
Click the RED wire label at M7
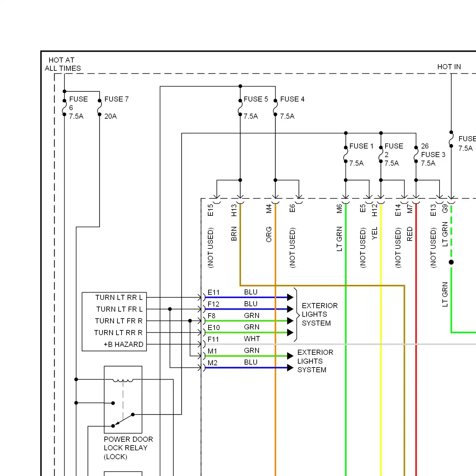pos(410,234)
